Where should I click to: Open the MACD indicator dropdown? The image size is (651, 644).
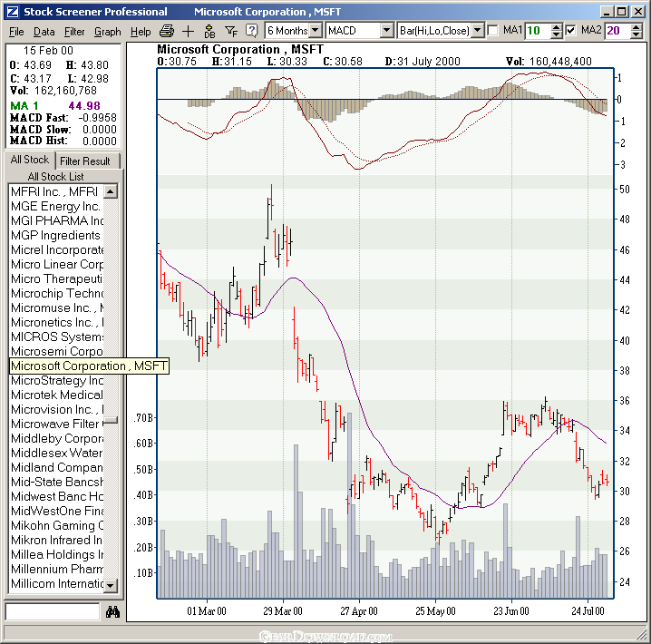coord(386,30)
